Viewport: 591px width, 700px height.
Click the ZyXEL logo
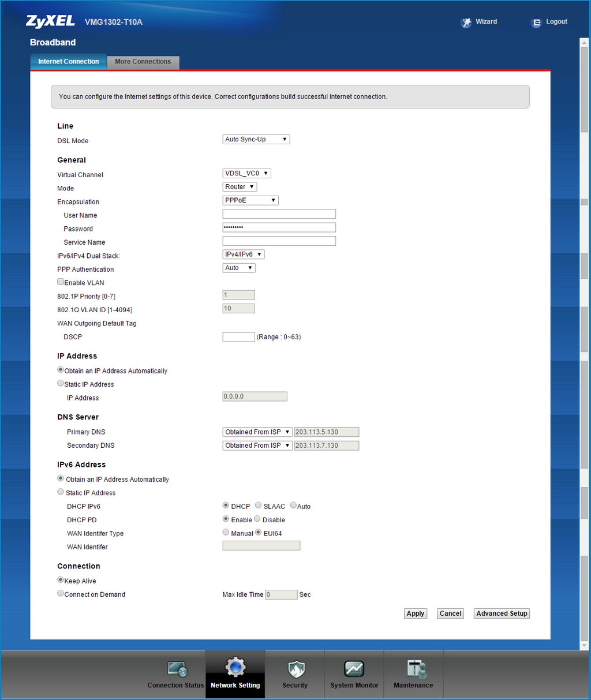tap(50, 21)
